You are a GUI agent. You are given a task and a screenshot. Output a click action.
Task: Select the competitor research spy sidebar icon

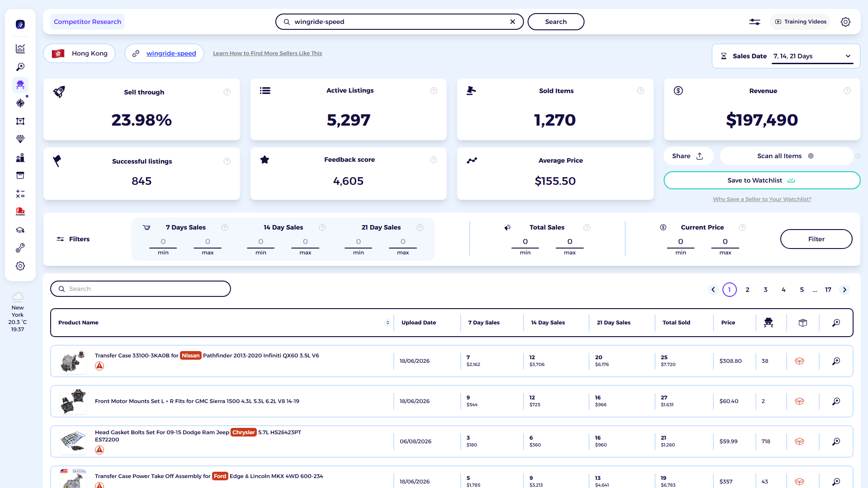[x=20, y=85]
